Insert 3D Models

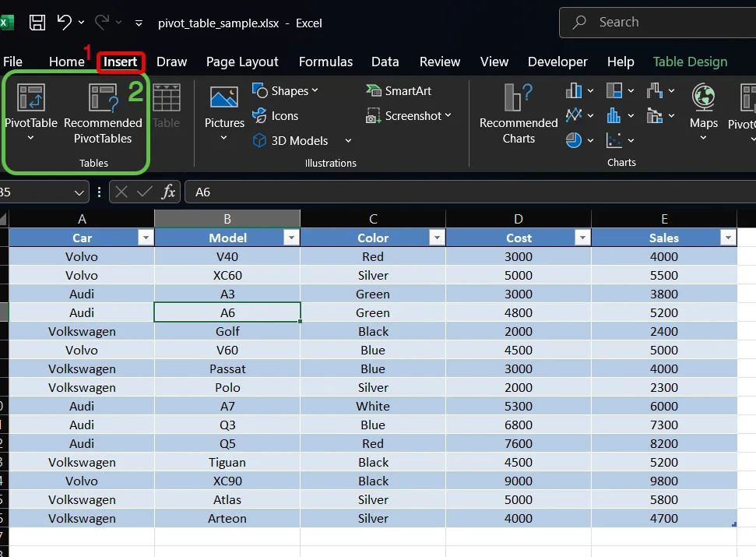(x=290, y=141)
